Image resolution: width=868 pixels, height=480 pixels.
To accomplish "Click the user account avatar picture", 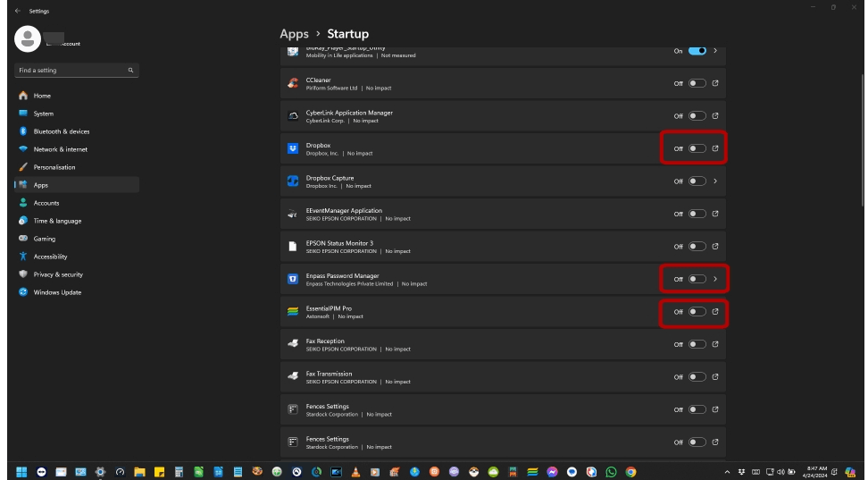I will point(28,38).
